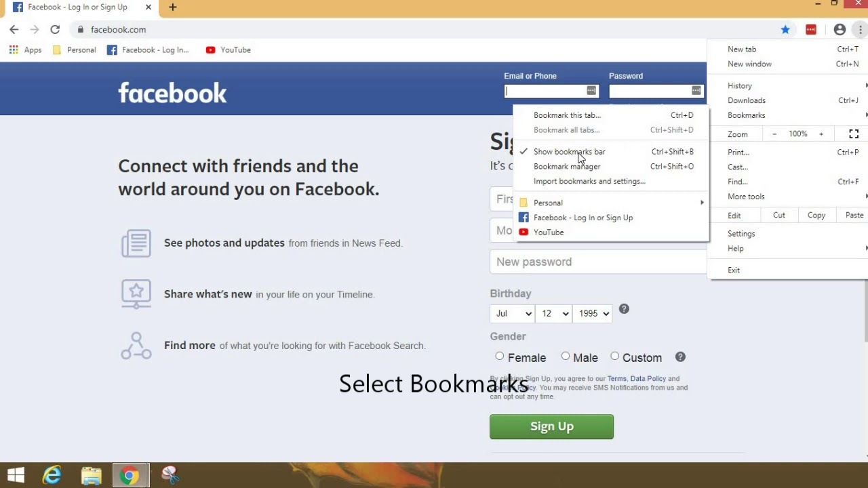The width and height of the screenshot is (868, 488).
Task: Click the padlock site info icon
Action: coord(81,29)
